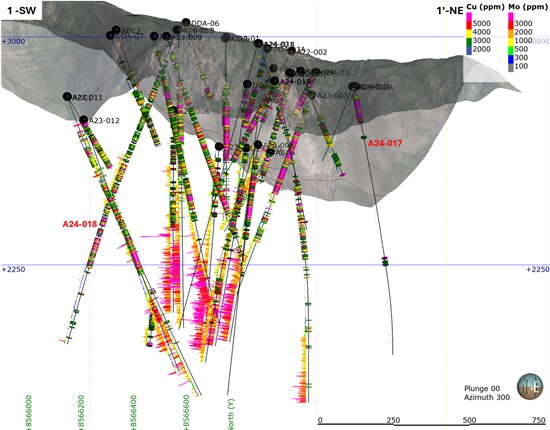Click the Azimuth 300 readout
Image resolution: width=550 pixels, height=430 pixels.
487,397
